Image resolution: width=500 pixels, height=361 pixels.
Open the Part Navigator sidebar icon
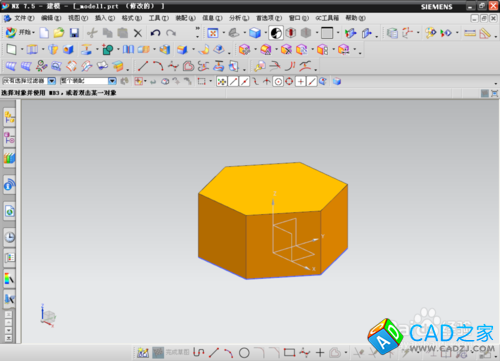[x=10, y=138]
